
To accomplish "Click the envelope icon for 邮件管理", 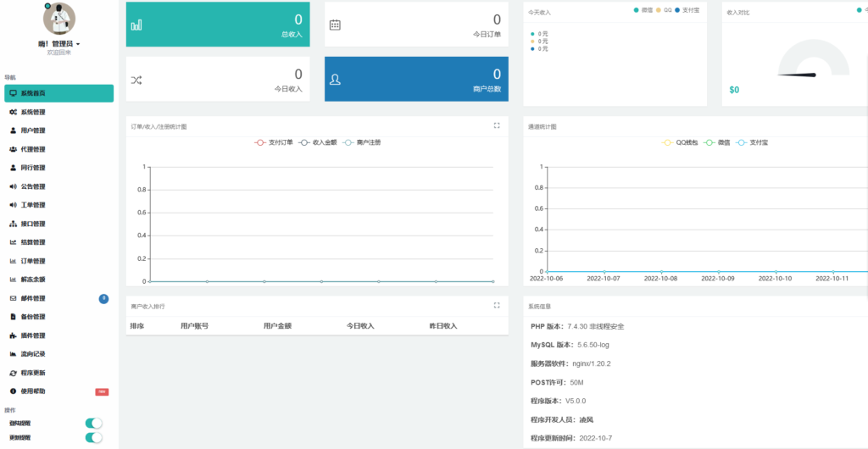I will coord(14,298).
